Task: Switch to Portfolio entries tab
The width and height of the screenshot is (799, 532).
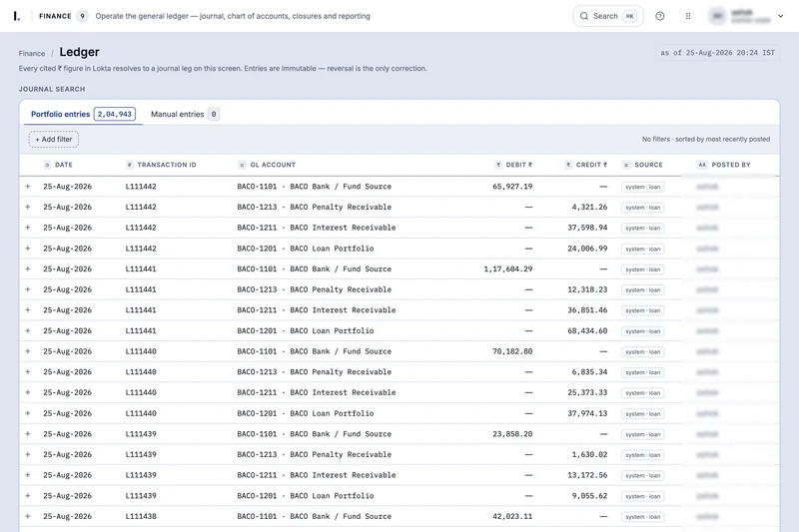Action: coord(83,114)
